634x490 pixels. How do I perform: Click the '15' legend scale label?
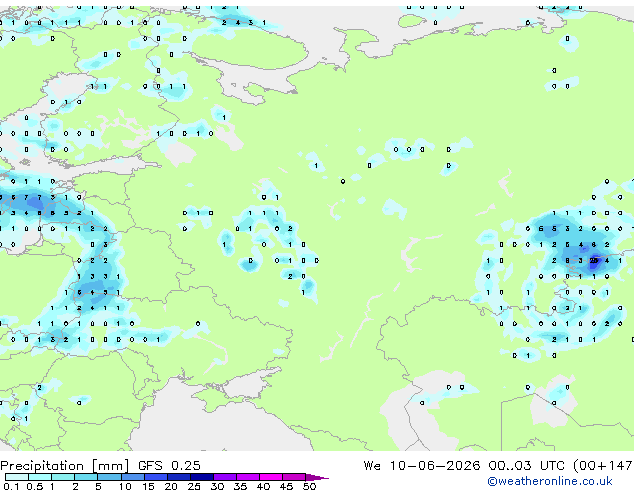coord(148,486)
